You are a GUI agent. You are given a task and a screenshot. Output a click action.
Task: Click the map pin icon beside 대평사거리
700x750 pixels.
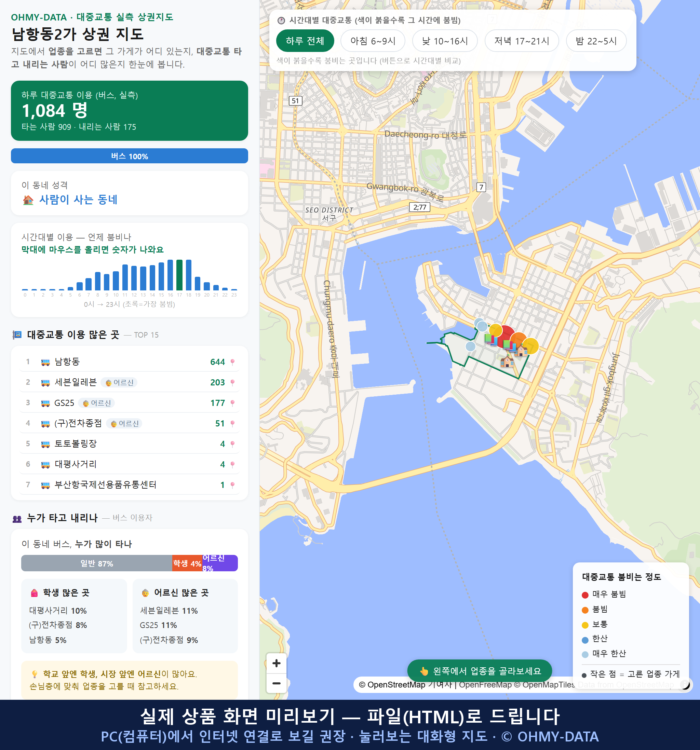(232, 464)
